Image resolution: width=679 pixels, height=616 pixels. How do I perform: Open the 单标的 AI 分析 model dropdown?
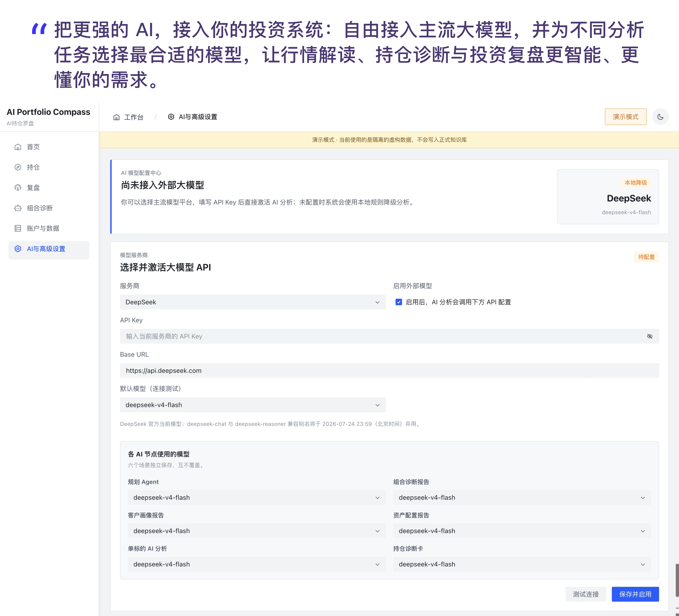point(257,564)
